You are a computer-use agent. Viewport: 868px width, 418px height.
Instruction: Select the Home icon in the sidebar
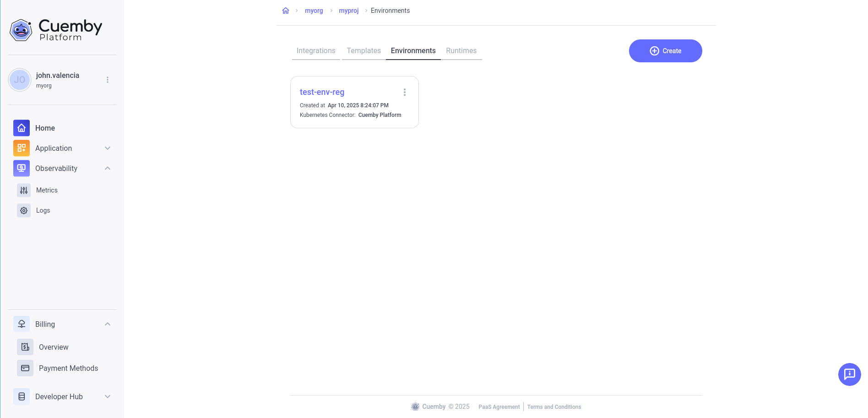(21, 128)
